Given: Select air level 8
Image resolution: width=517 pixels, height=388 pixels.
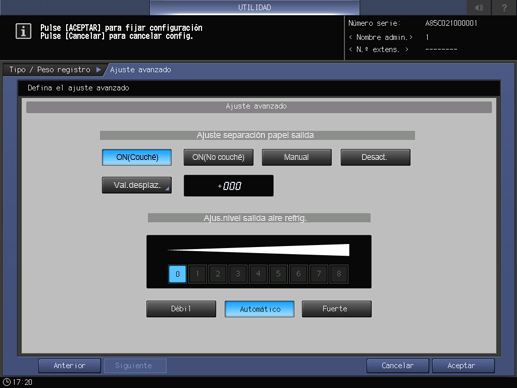Looking at the screenshot, I should point(339,274).
